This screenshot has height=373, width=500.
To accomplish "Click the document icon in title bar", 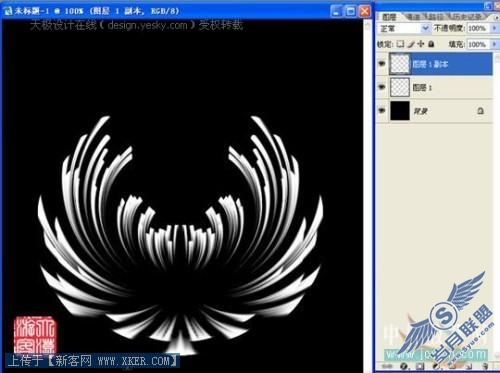I will click(x=7, y=11).
